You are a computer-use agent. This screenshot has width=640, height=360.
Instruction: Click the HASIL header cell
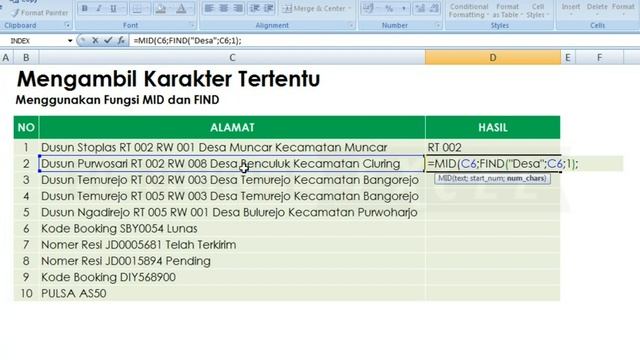coord(493,127)
